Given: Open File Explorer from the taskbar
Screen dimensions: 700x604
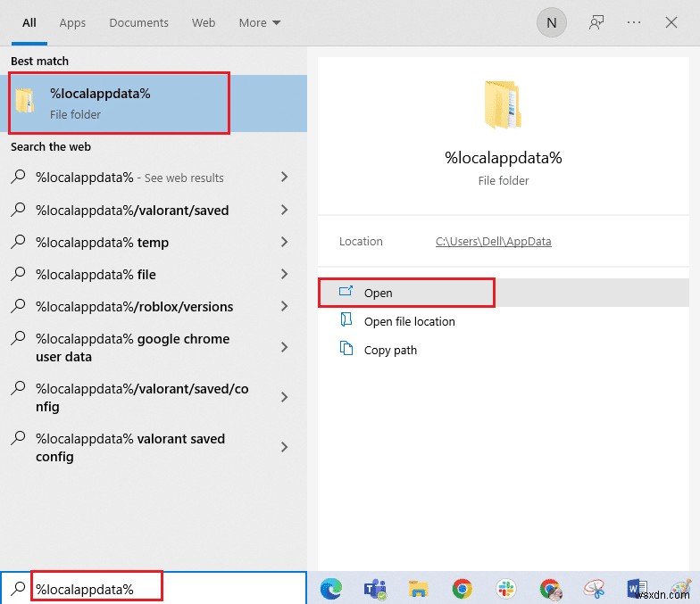Looking at the screenshot, I should pos(418,588).
